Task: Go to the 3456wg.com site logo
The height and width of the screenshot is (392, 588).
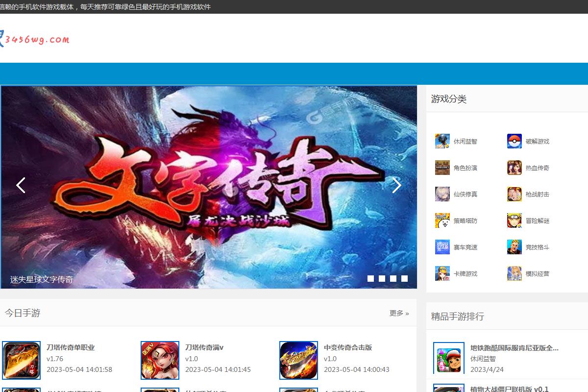Action: point(35,39)
